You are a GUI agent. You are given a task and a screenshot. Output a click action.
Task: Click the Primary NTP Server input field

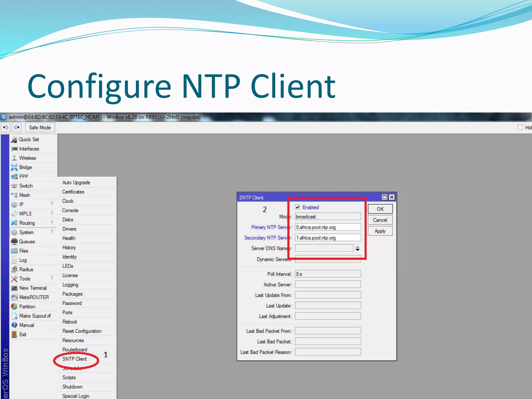(x=328, y=227)
